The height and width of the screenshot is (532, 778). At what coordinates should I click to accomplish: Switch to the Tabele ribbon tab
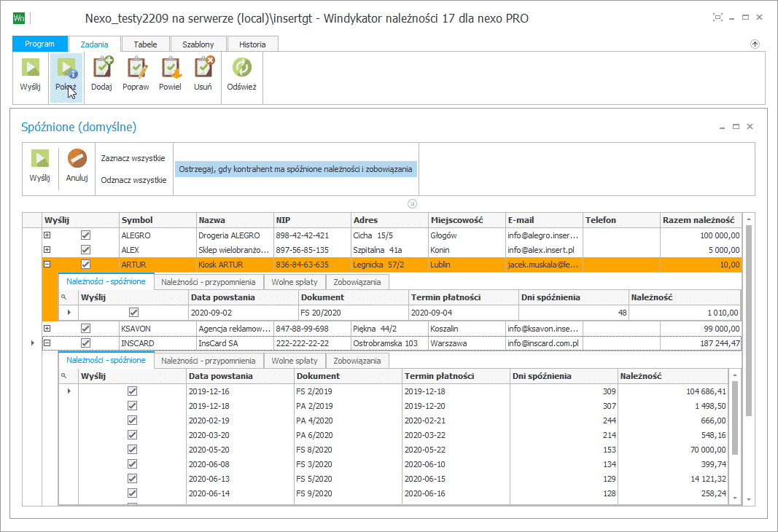(145, 44)
